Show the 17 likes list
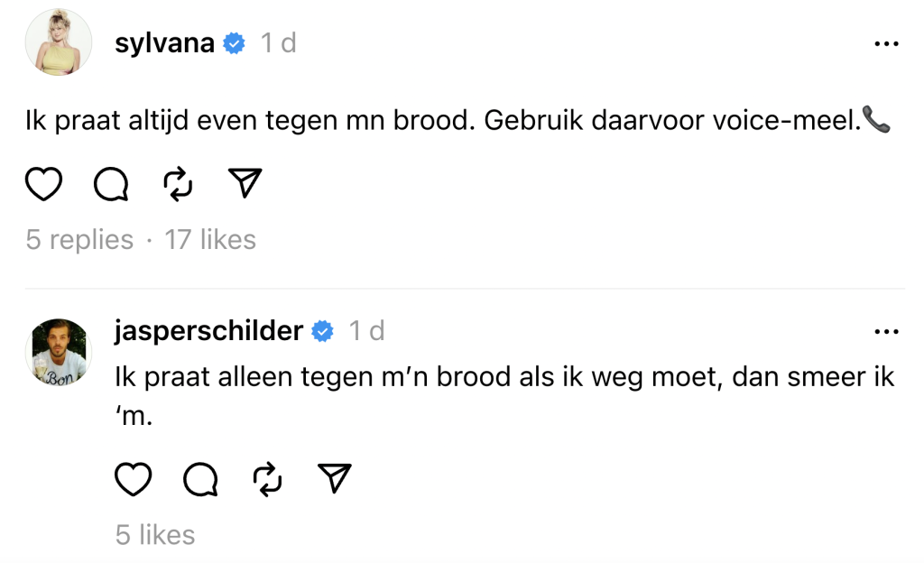924x563 pixels. 210,240
